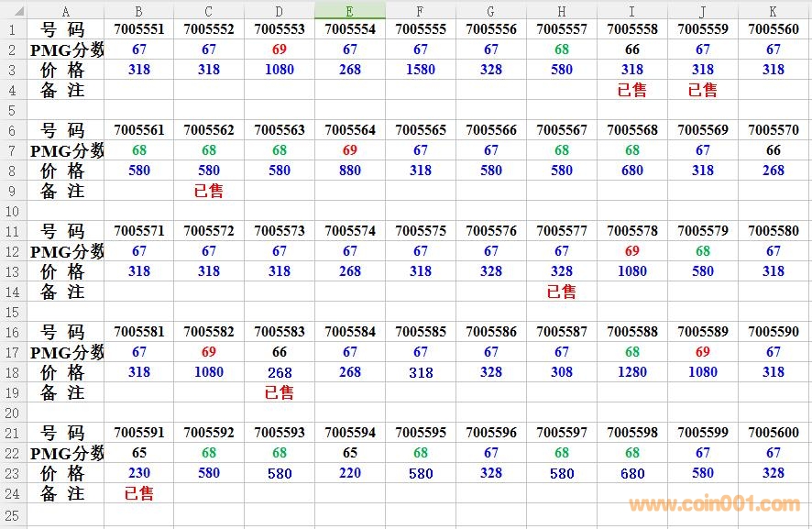
Task: Select cell with serial 7005553
Action: (280, 29)
